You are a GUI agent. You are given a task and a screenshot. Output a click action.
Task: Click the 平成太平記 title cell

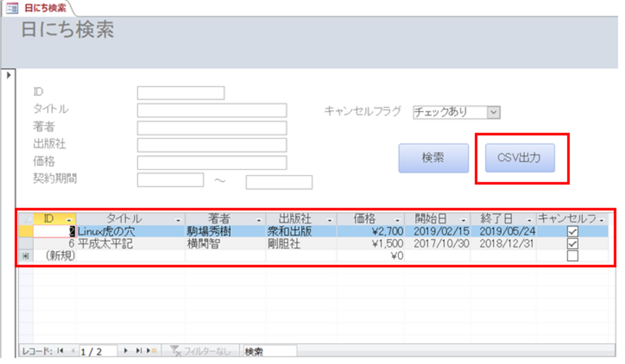(130, 243)
